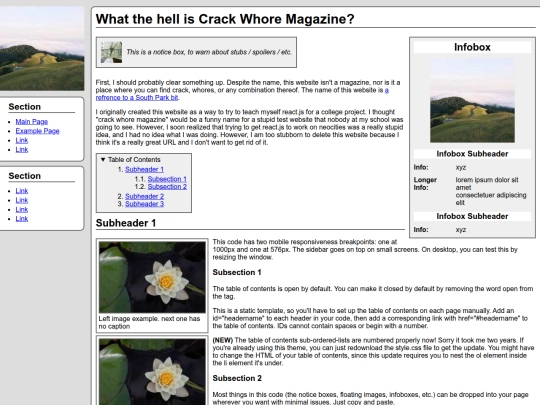The height and width of the screenshot is (405, 540).
Task: Click the page title heading
Action: tap(225, 19)
